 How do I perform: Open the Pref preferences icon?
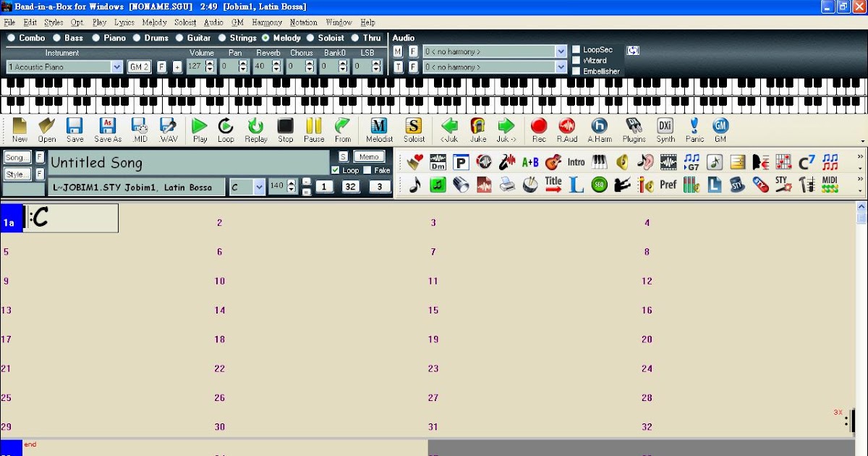point(668,185)
